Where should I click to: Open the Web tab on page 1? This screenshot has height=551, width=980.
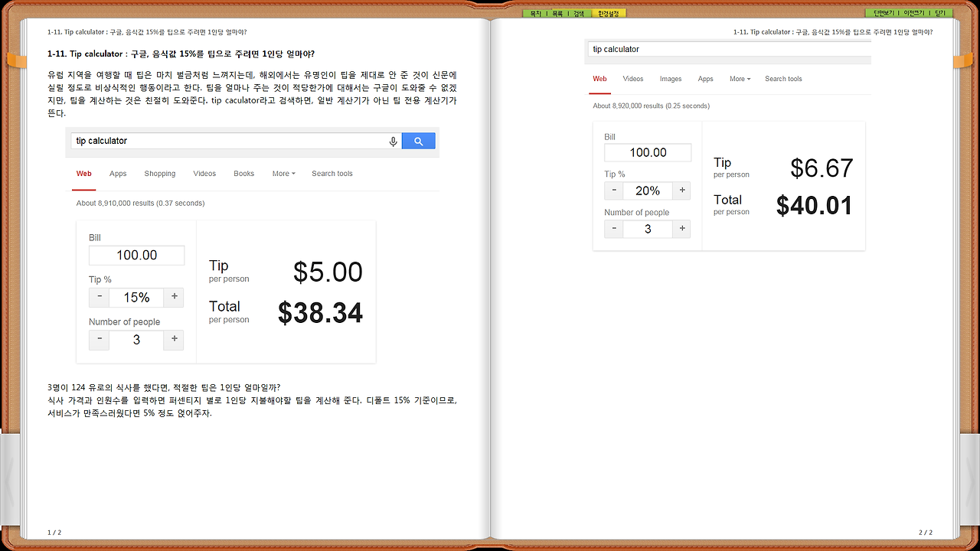point(84,174)
